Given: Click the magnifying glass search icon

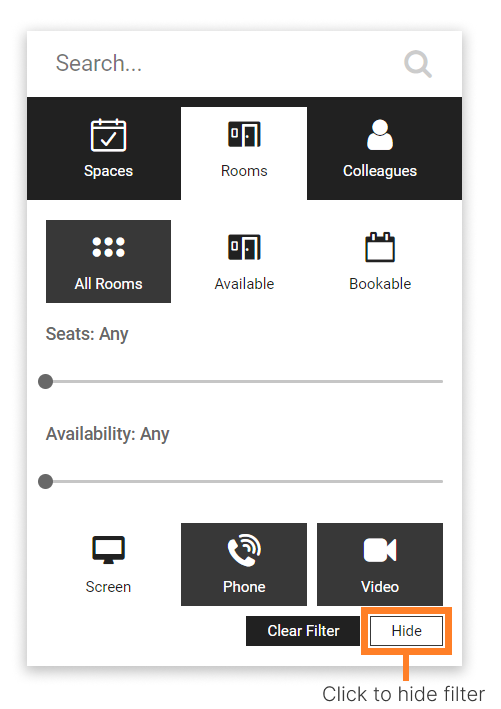Looking at the screenshot, I should tap(418, 64).
